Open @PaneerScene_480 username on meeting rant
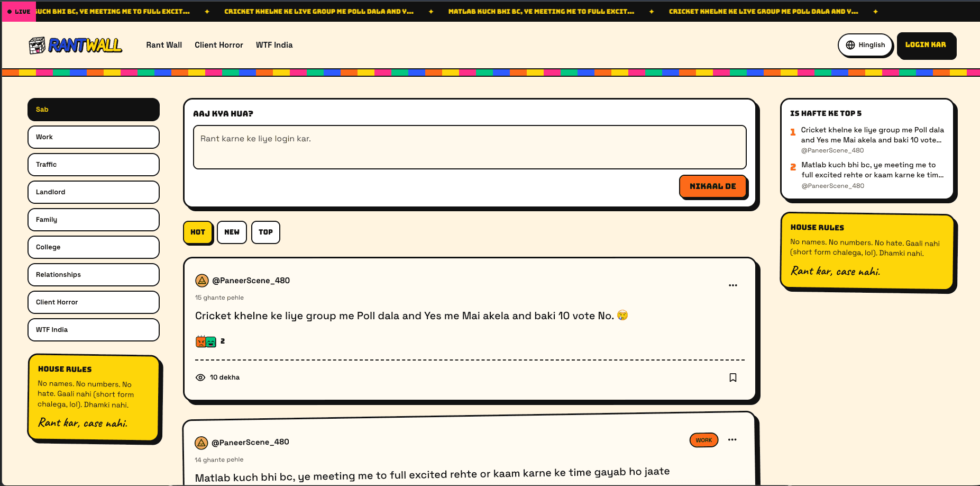 (250, 442)
